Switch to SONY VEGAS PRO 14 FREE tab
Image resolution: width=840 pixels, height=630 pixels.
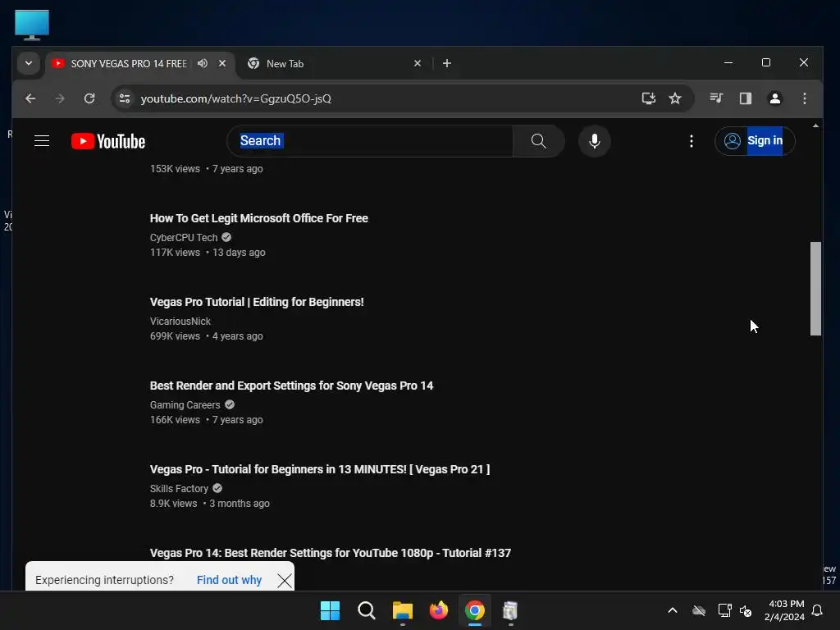pos(129,64)
